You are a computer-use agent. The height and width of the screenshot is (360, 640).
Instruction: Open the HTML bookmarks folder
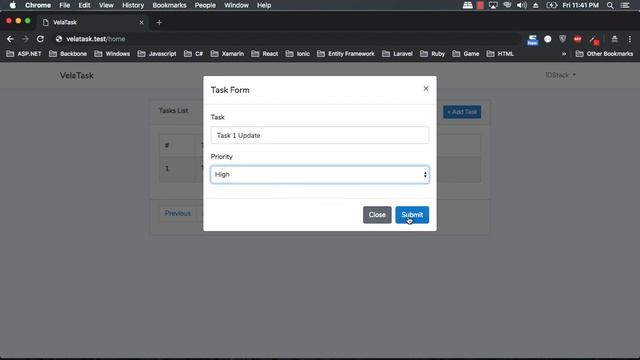tap(500, 54)
